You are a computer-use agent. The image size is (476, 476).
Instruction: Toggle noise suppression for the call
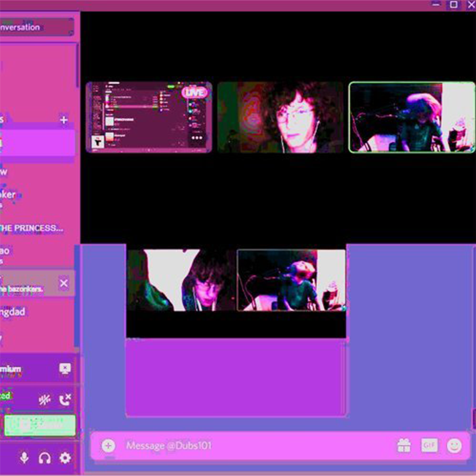[45, 400]
